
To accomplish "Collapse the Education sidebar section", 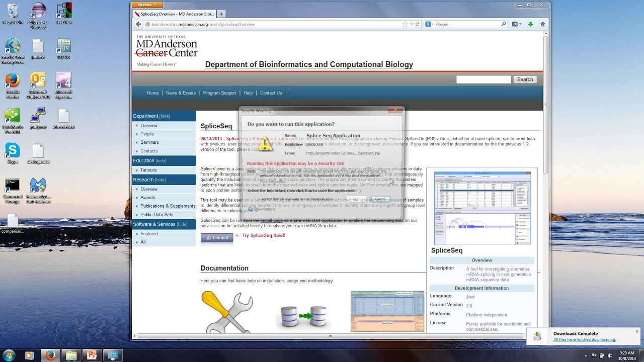I will (x=161, y=161).
